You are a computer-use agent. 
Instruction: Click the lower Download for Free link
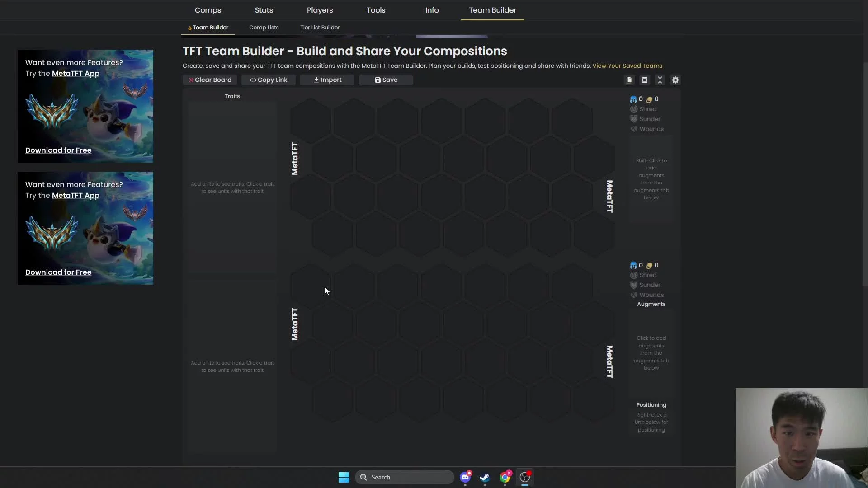58,272
